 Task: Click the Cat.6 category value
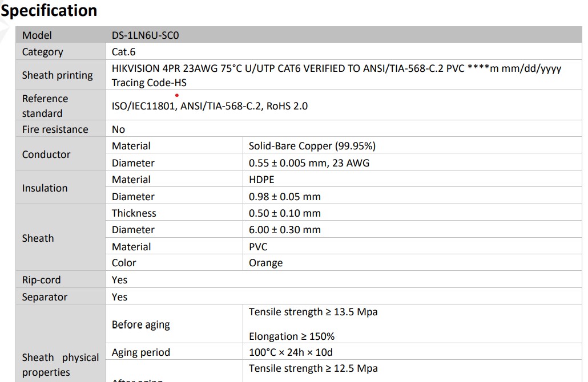(x=123, y=52)
